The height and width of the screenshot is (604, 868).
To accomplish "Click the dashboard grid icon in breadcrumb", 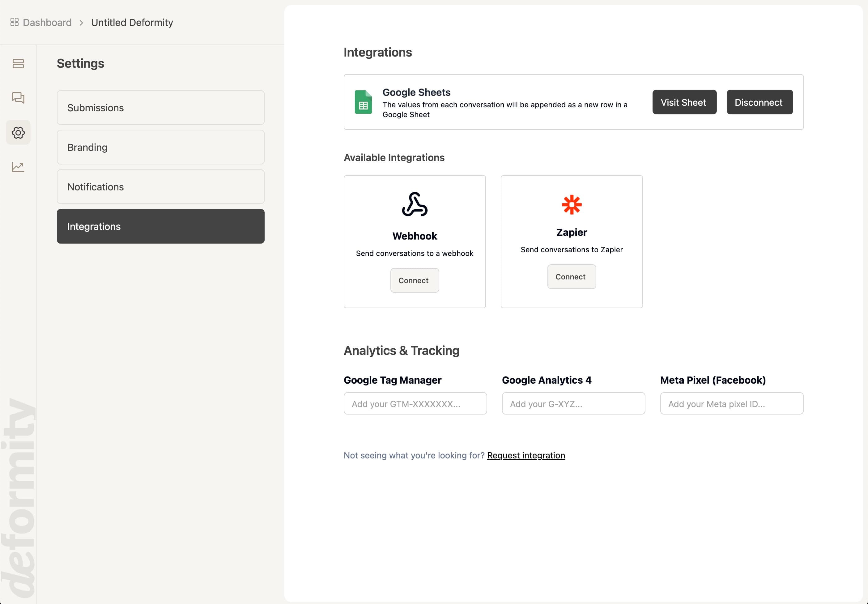I will point(14,22).
